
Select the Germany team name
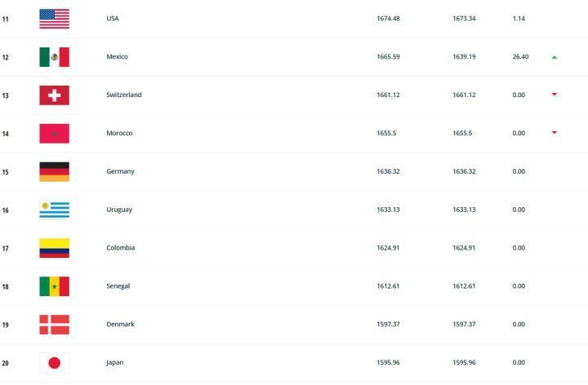(120, 171)
